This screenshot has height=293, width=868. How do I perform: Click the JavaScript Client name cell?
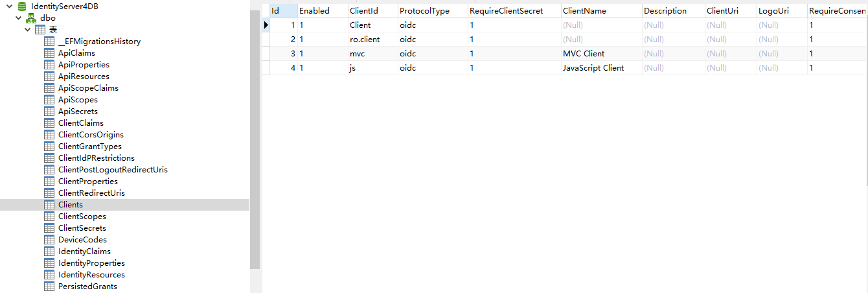pyautogui.click(x=593, y=68)
